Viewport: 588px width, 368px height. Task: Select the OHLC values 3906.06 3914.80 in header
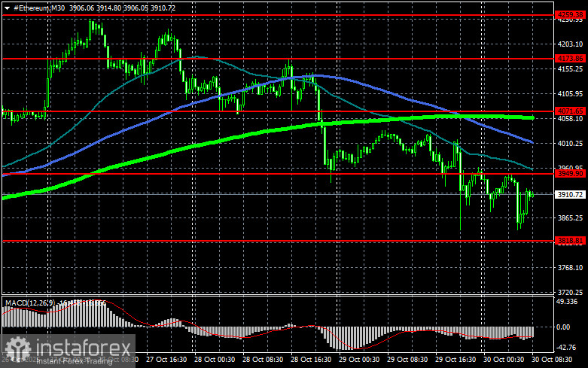95,8
